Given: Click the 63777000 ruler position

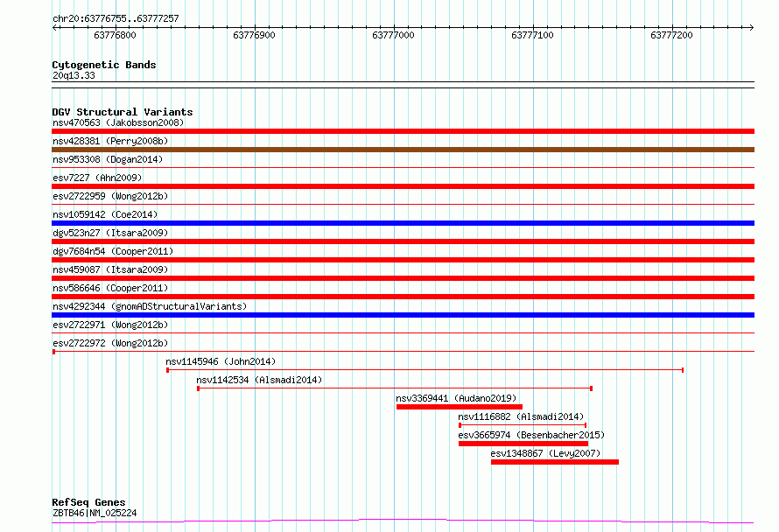Looking at the screenshot, I should (393, 35).
